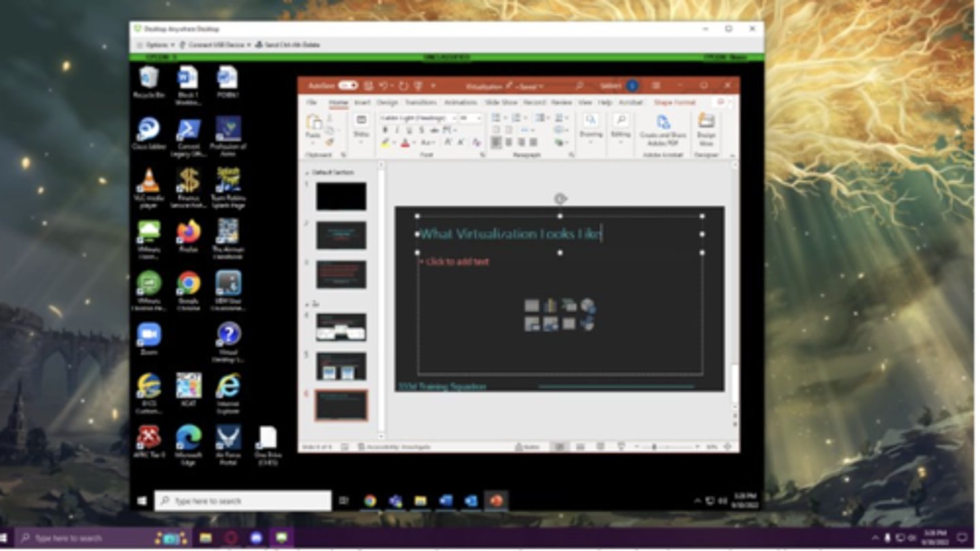Click the Notes button in status bar
The height and width of the screenshot is (551, 980).
[x=528, y=447]
